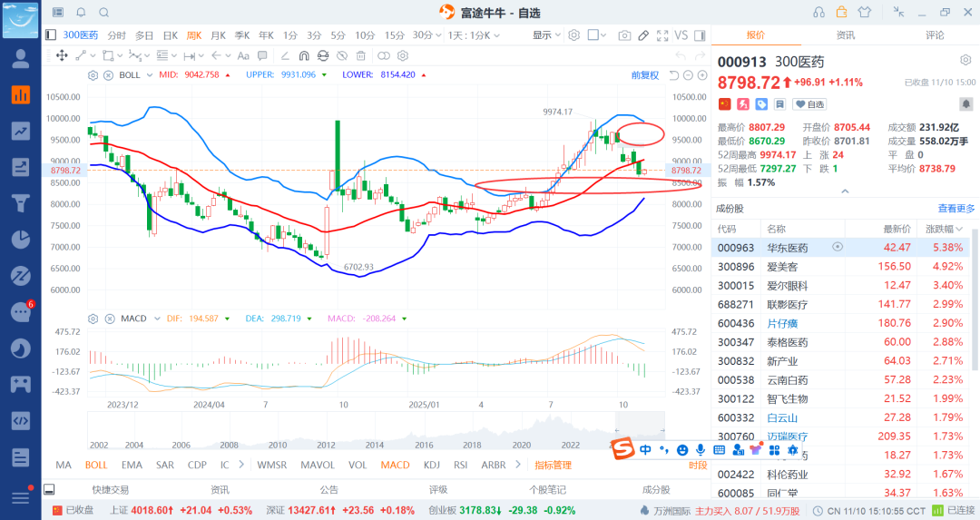Screen dimensions: 980x520
Task: Enable the magnet snap tool
Action: pos(304,55)
